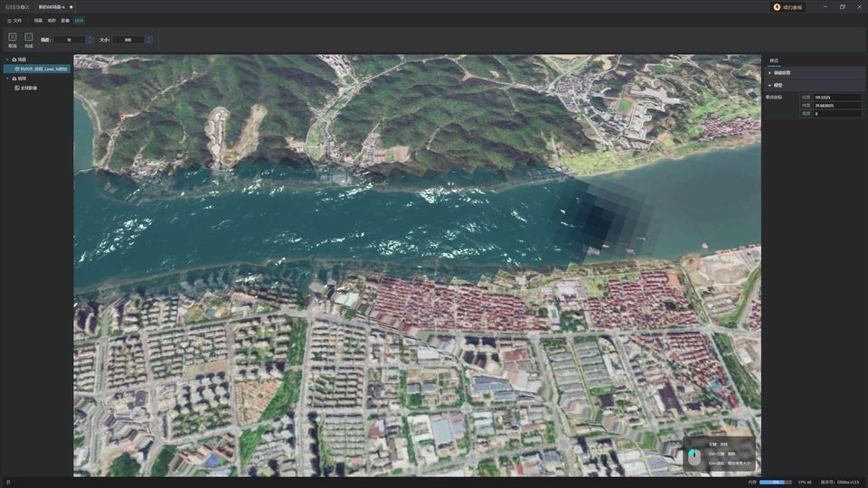
Task: Open the 地形 menu
Action: [52, 20]
